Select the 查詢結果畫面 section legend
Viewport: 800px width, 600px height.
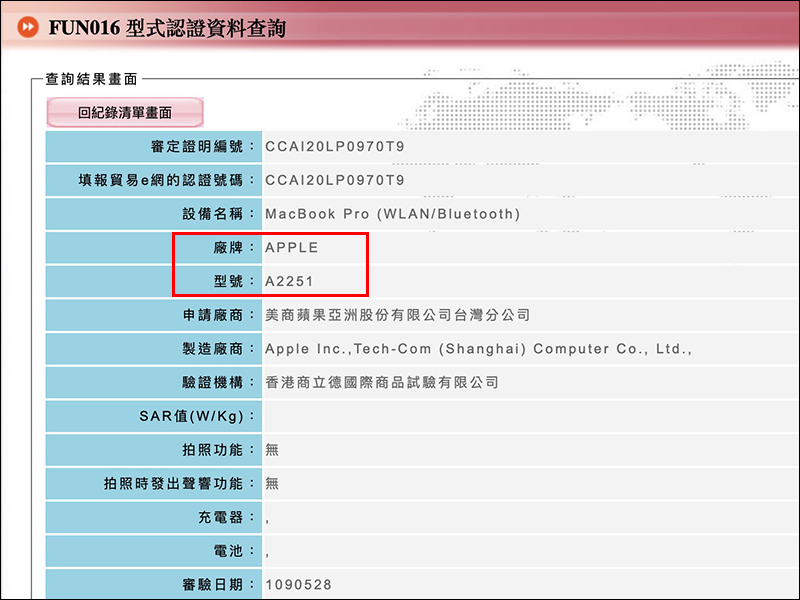coord(91,79)
